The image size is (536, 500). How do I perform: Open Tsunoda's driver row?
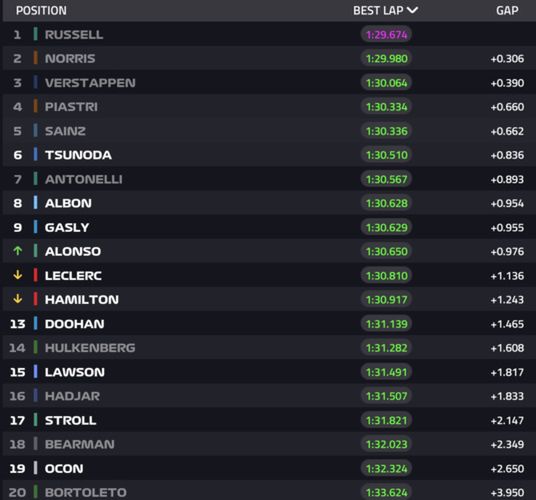[269, 155]
